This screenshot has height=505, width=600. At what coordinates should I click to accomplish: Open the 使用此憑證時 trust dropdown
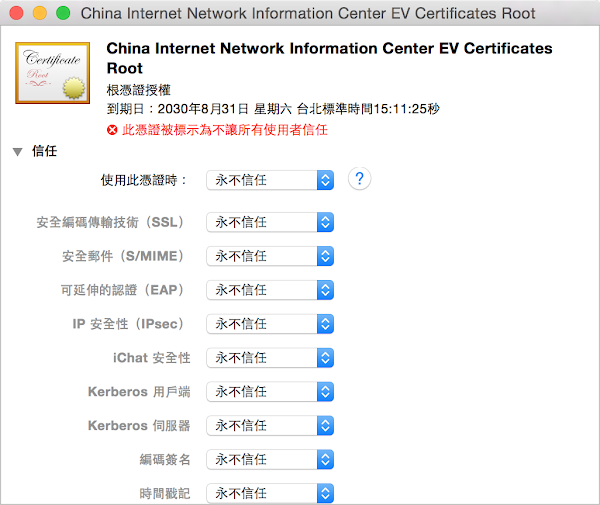click(270, 180)
